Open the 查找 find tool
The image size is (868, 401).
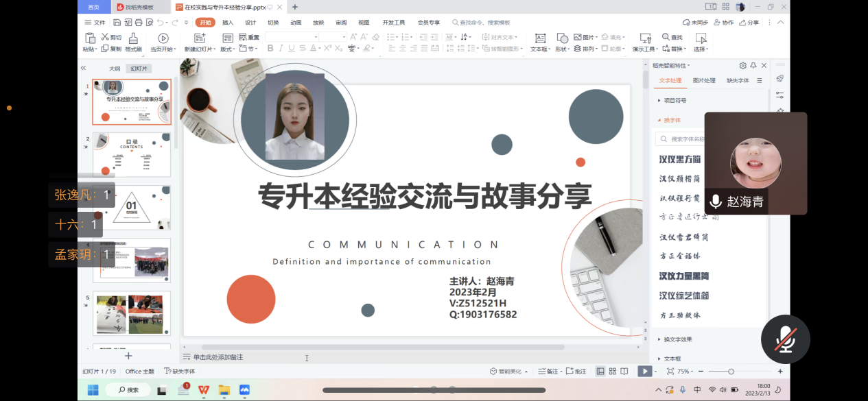[x=672, y=37]
